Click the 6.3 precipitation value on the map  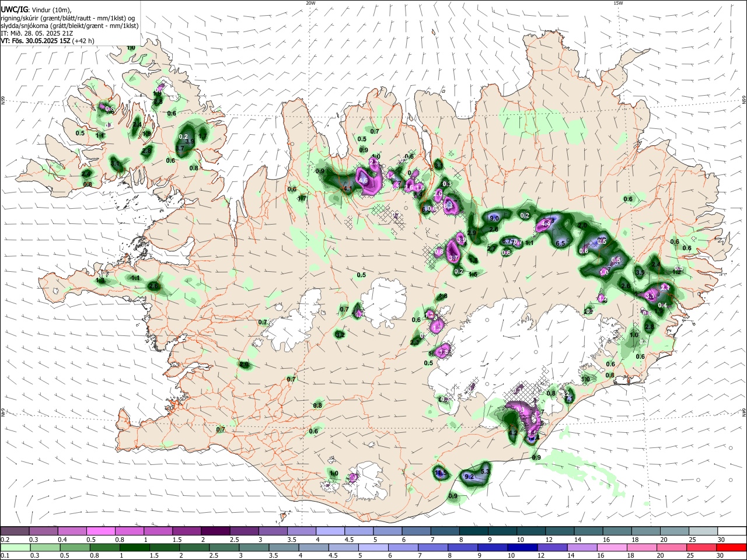click(x=448, y=205)
